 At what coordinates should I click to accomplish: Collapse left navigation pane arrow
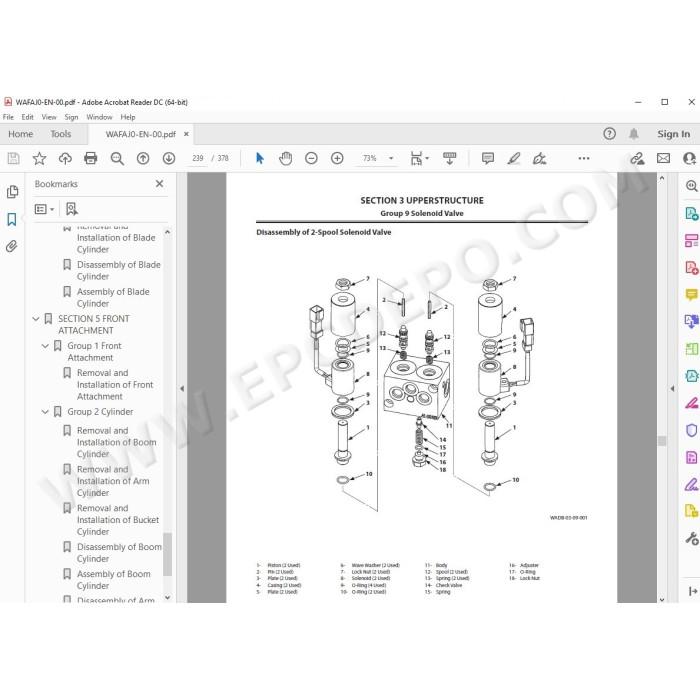(182, 388)
